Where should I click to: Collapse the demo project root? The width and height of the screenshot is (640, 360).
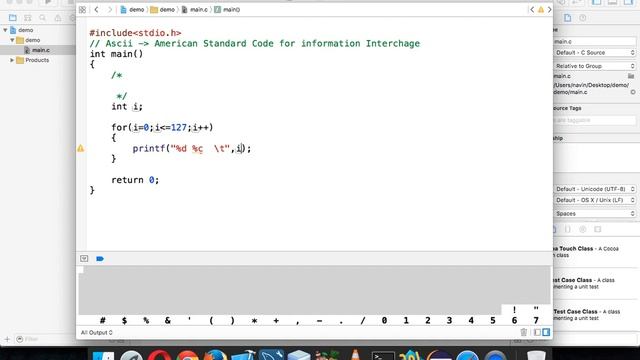click(5, 30)
